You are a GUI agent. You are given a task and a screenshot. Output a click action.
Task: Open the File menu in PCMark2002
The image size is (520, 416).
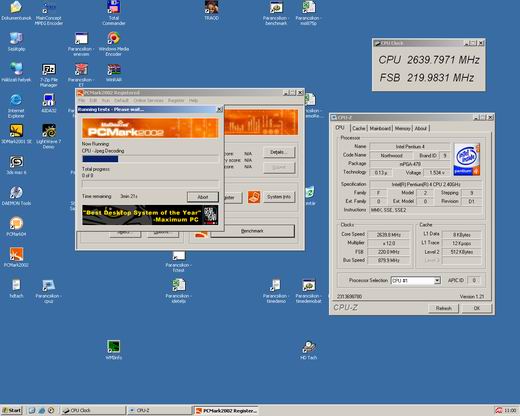point(82,100)
